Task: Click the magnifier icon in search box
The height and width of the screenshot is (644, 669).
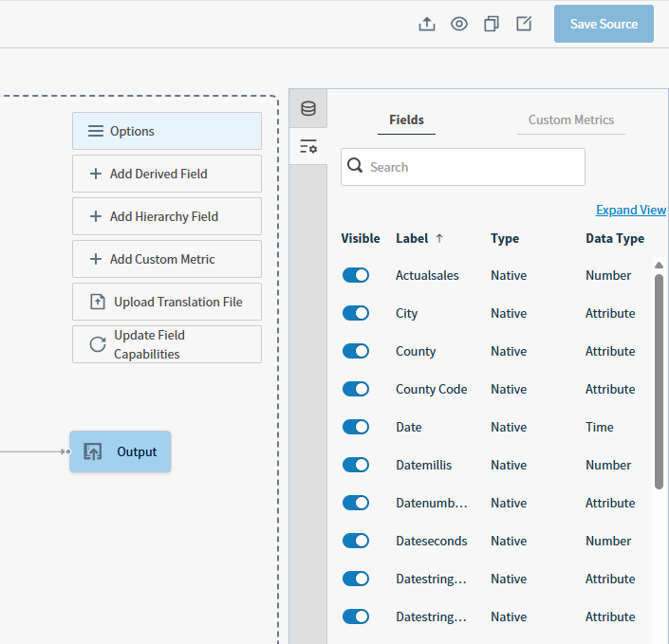Action: pos(355,165)
